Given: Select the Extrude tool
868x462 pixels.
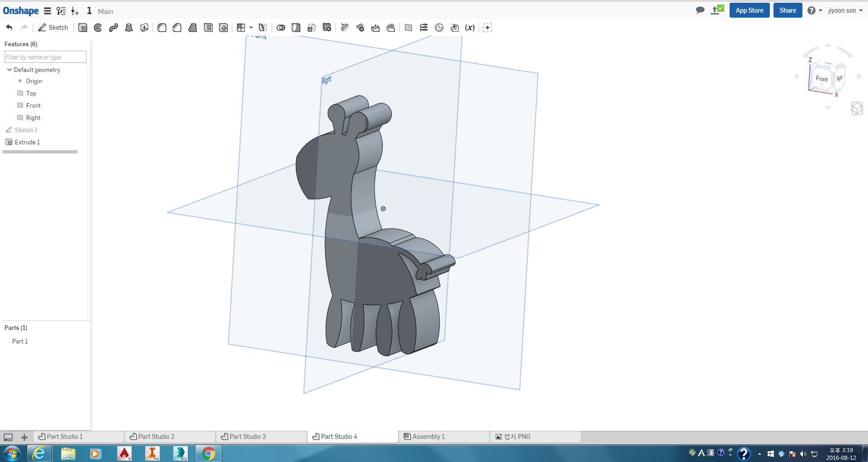Looking at the screenshot, I should (83, 28).
